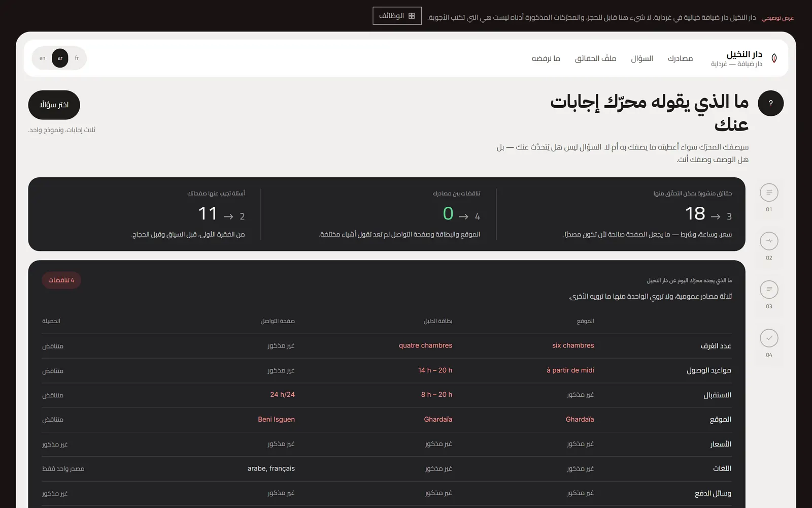The image size is (812, 508).
Task: Click the grid icon beside الوظائف
Action: point(412,16)
